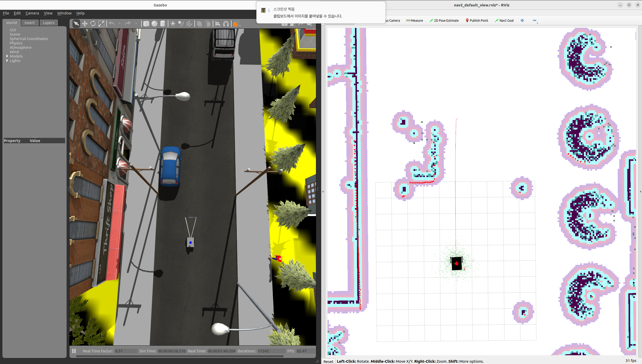Activate the scale mode tool
The width and height of the screenshot is (642, 364).
point(101,24)
